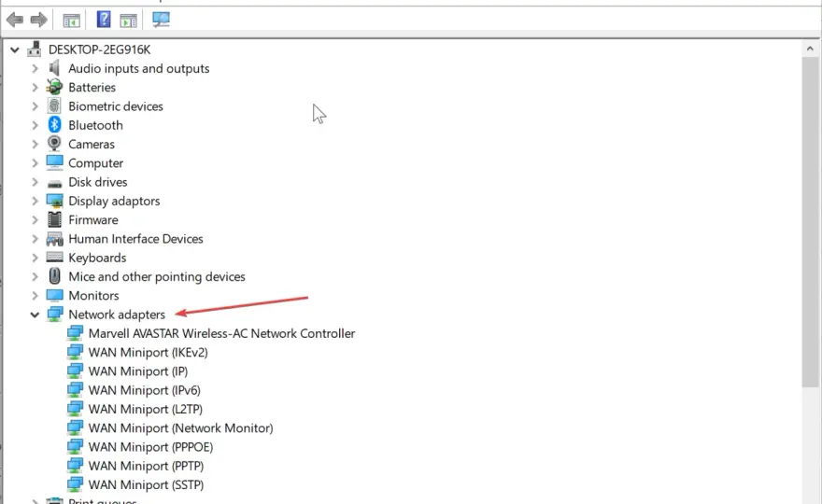
Task: Click the show/hide console tree toolbar icon
Action: [71, 21]
